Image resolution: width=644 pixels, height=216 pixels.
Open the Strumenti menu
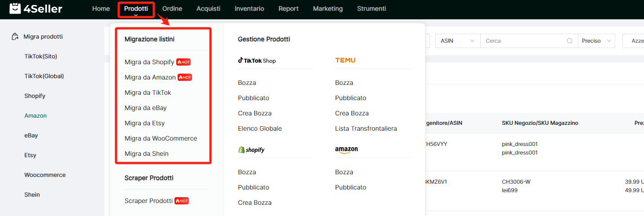371,9
